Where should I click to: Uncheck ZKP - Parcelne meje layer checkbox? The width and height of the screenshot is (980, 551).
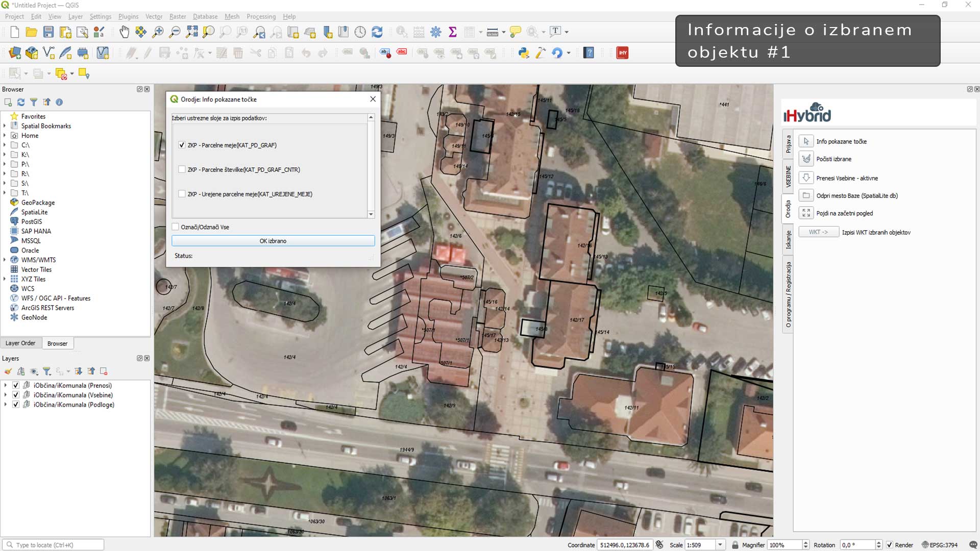[182, 145]
